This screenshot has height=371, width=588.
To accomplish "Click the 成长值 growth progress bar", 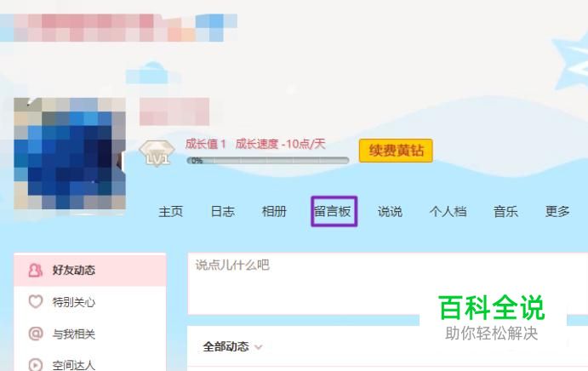I will [x=268, y=161].
